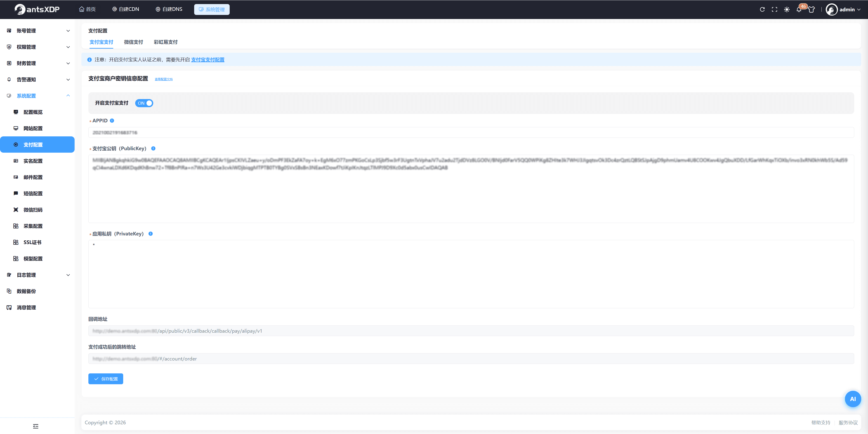Image resolution: width=868 pixels, height=434 pixels.
Task: Click the refresh icon in top bar
Action: [762, 9]
